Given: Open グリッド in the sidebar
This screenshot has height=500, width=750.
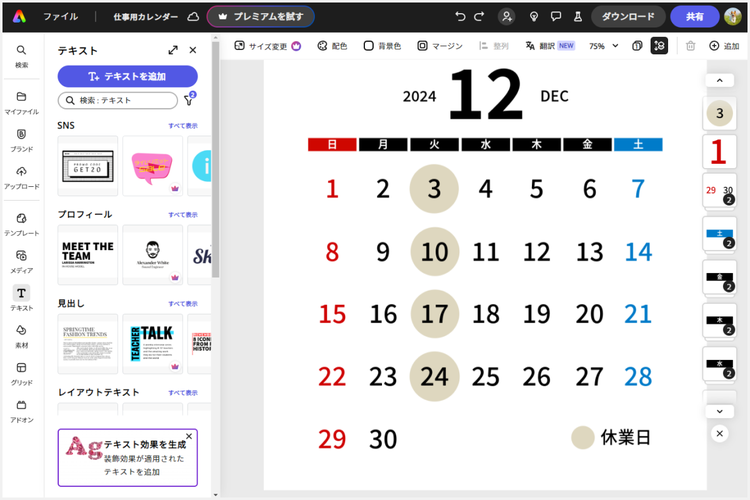Looking at the screenshot, I should 22,374.
